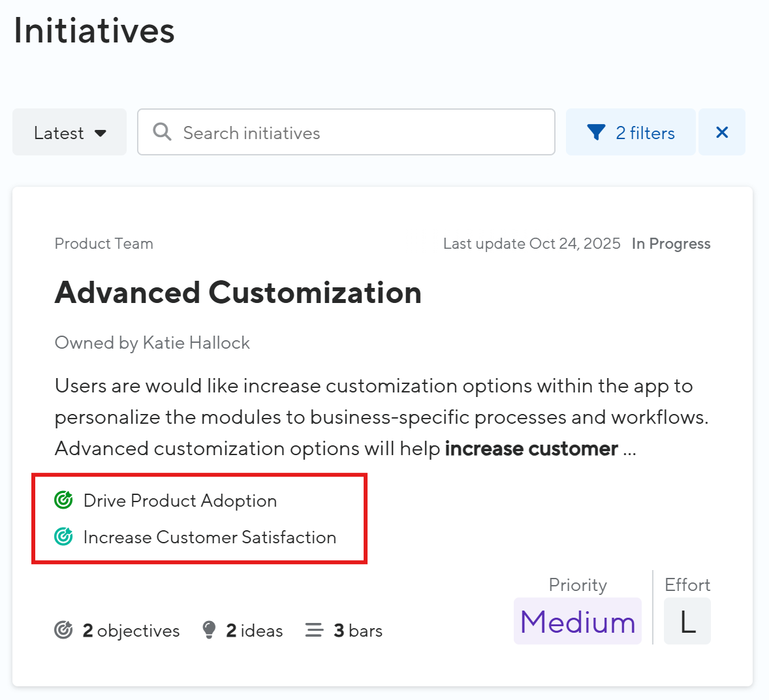The height and width of the screenshot is (700, 769).
Task: Click the Medium priority badge
Action: [578, 622]
